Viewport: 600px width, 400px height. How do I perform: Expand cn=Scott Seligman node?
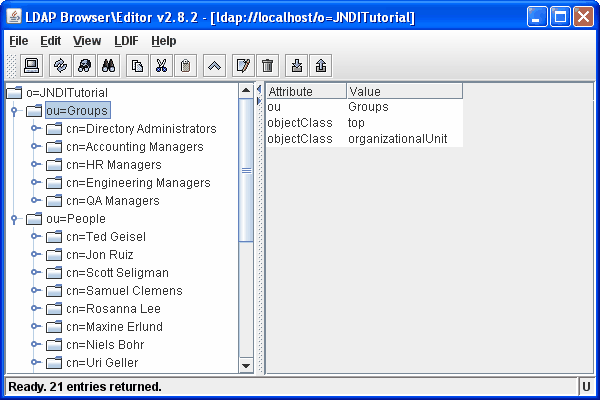(x=36, y=272)
